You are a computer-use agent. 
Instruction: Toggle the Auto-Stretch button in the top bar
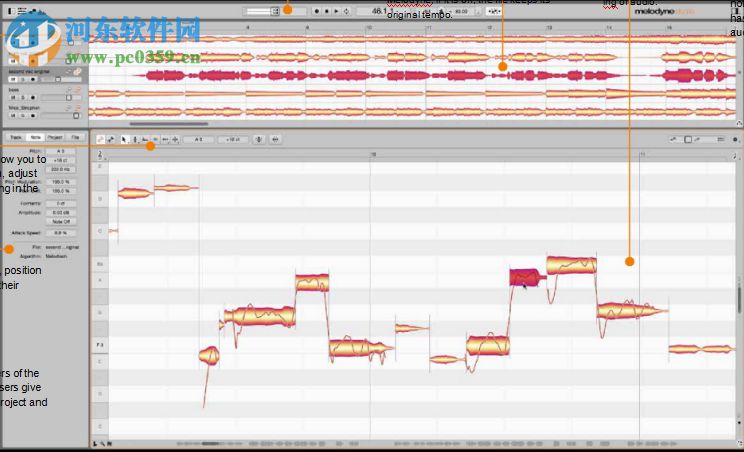point(494,11)
